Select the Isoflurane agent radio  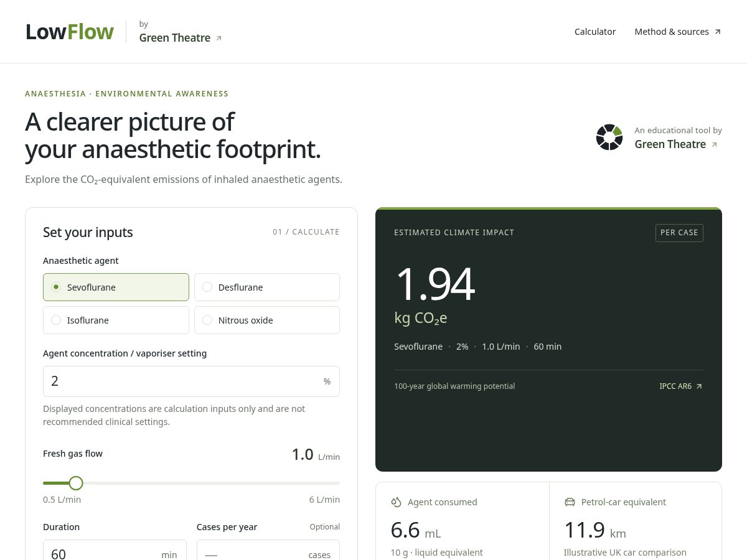[x=116, y=320]
